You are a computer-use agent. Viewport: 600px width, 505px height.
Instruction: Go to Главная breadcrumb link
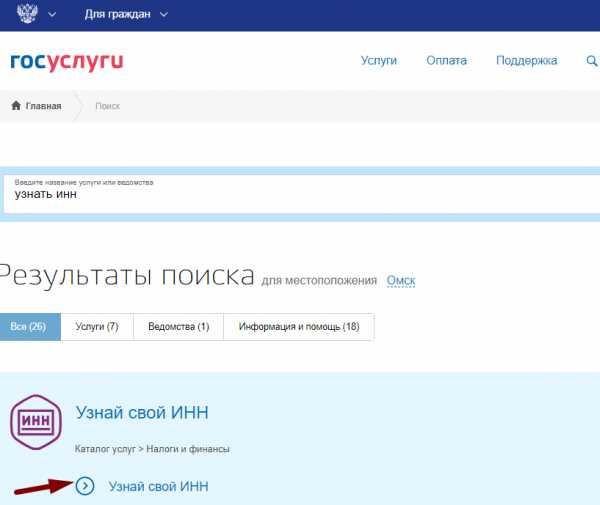click(43, 106)
